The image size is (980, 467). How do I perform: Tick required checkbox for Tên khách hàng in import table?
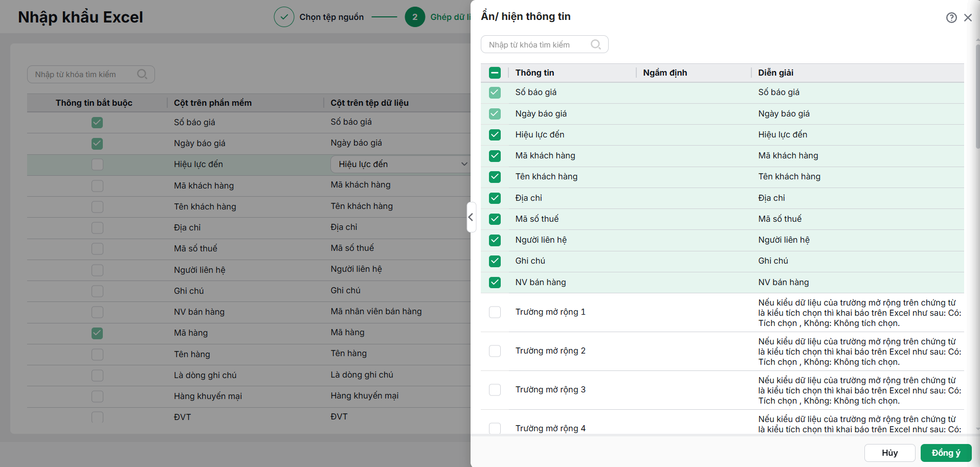[97, 207]
